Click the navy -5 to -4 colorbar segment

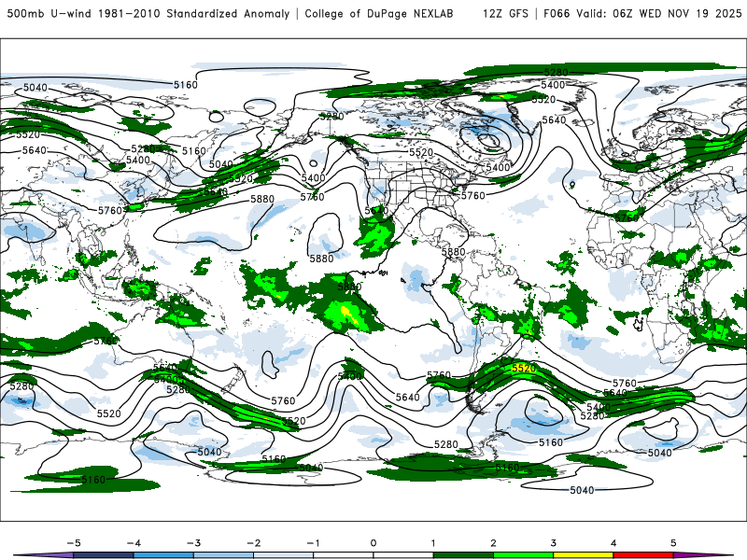click(104, 555)
